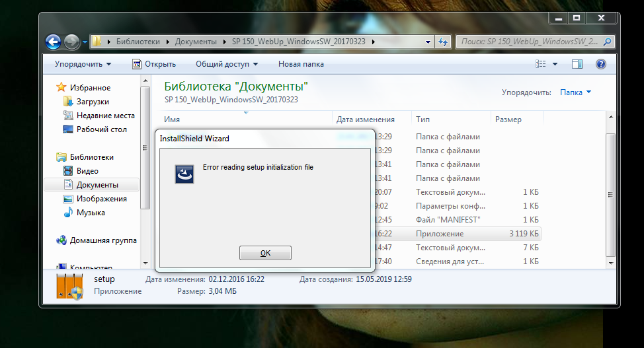Toggle the preview pane icon

pyautogui.click(x=577, y=64)
